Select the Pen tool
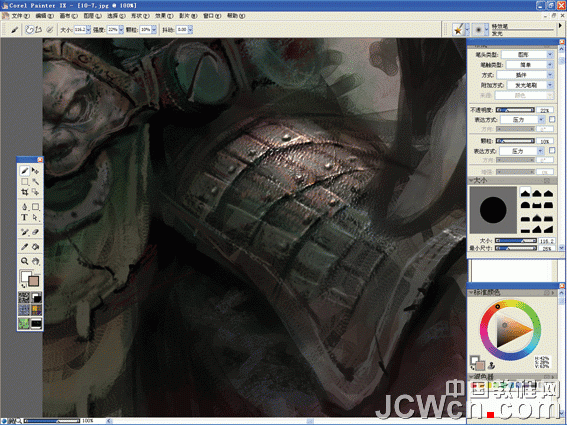 [x=25, y=207]
